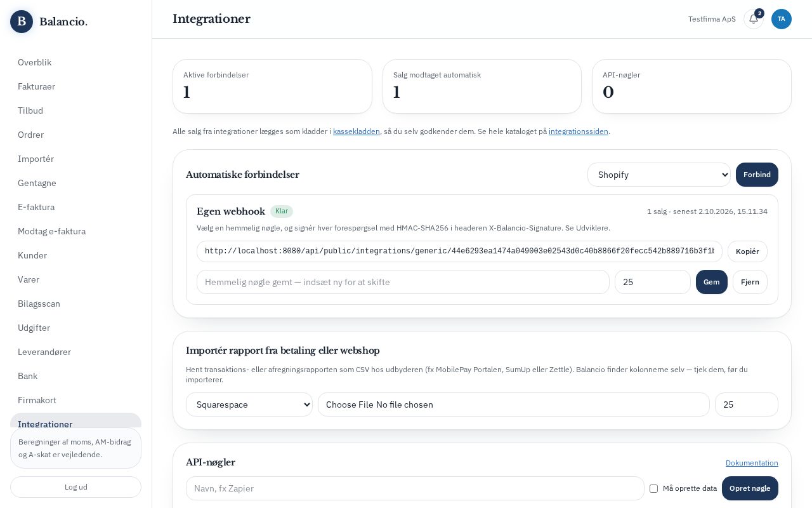The width and height of the screenshot is (812, 508).
Task: Click the webhook VAT rate field showing 25
Action: (653, 282)
